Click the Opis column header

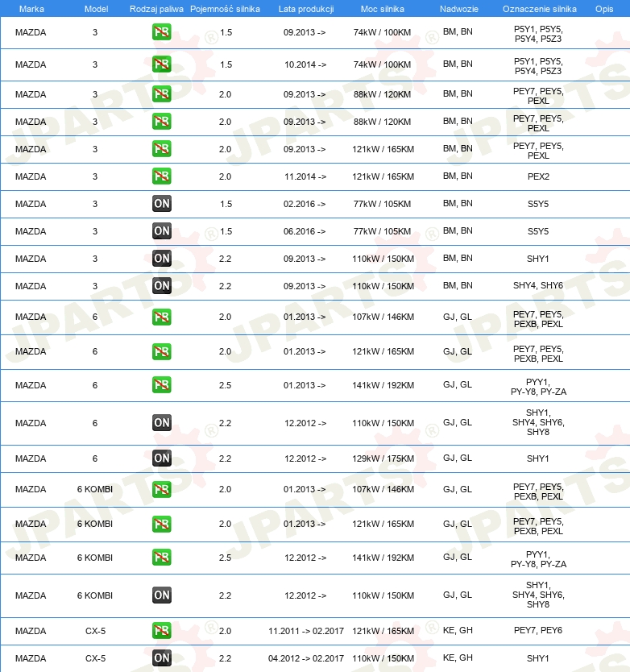[604, 9]
